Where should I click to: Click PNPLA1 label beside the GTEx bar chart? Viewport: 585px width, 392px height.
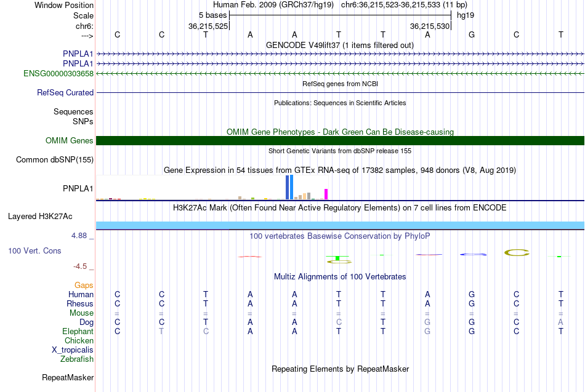coord(78,188)
